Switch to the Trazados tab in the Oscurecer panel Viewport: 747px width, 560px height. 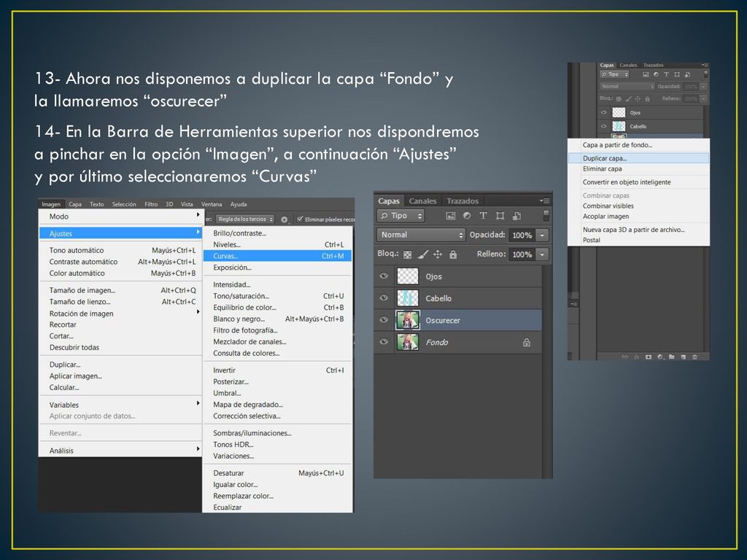462,201
